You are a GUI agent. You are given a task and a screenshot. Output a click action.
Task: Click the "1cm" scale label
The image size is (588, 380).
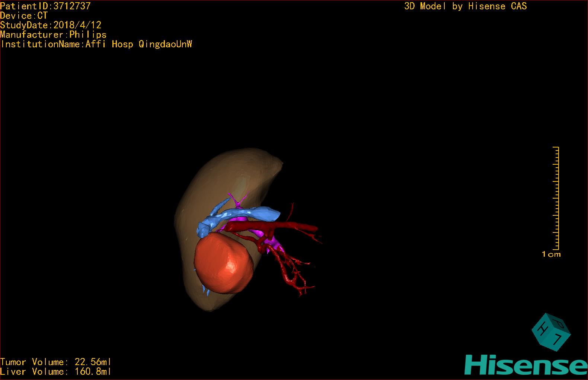pos(551,254)
